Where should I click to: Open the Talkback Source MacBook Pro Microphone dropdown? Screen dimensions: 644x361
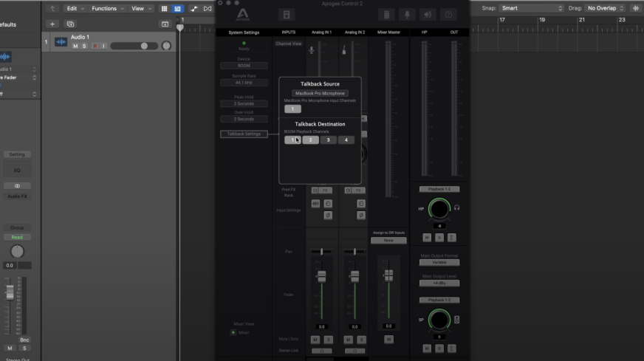click(320, 94)
